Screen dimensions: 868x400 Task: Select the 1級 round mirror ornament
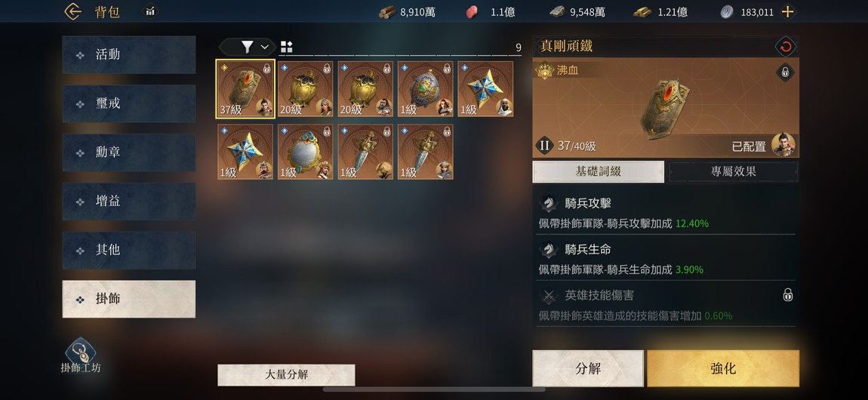[x=305, y=152]
